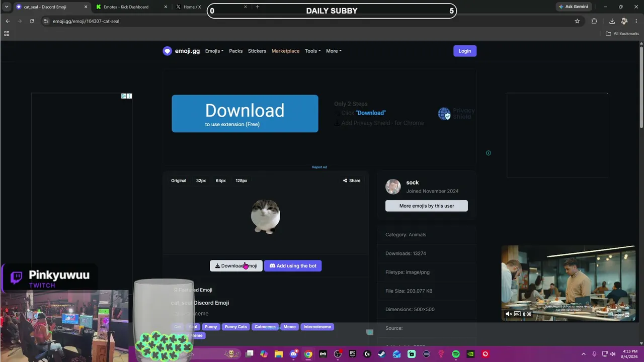
Task: Click the Download emoji button
Action: [236, 266]
